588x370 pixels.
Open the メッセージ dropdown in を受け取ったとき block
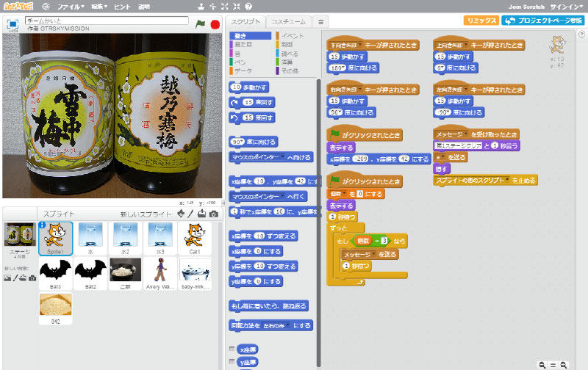click(x=452, y=134)
